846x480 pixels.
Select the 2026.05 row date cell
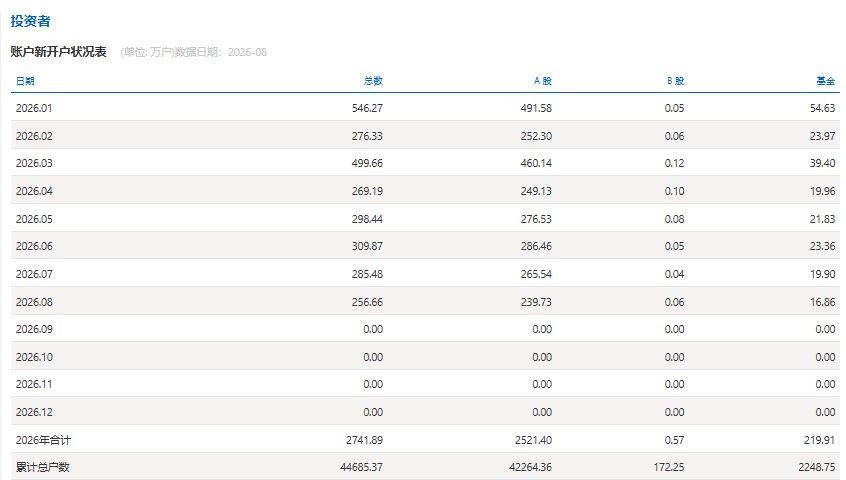(x=34, y=219)
